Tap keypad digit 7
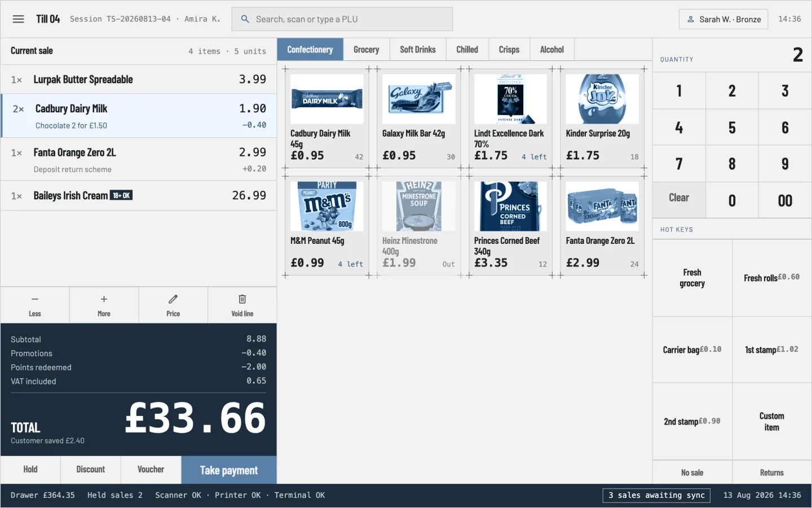The image size is (812, 508). coord(679,164)
